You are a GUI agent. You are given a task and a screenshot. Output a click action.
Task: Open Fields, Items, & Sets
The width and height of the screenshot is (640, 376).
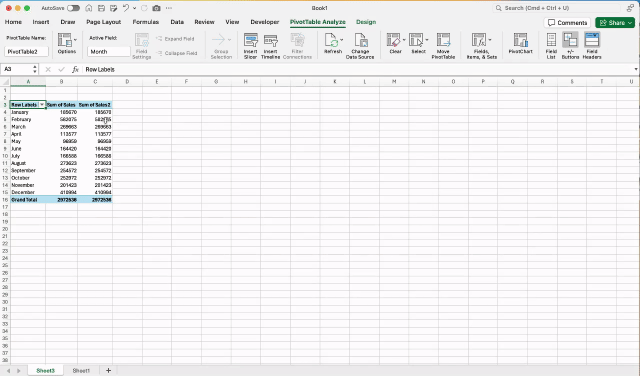(x=482, y=46)
